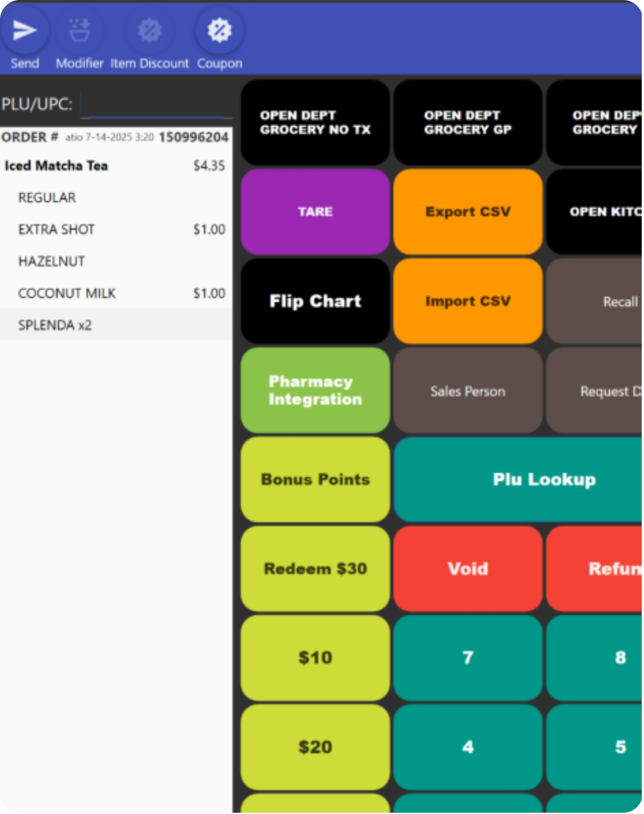Image resolution: width=644 pixels, height=814 pixels.
Task: Click the Send paper-plane icon
Action: pos(24,31)
